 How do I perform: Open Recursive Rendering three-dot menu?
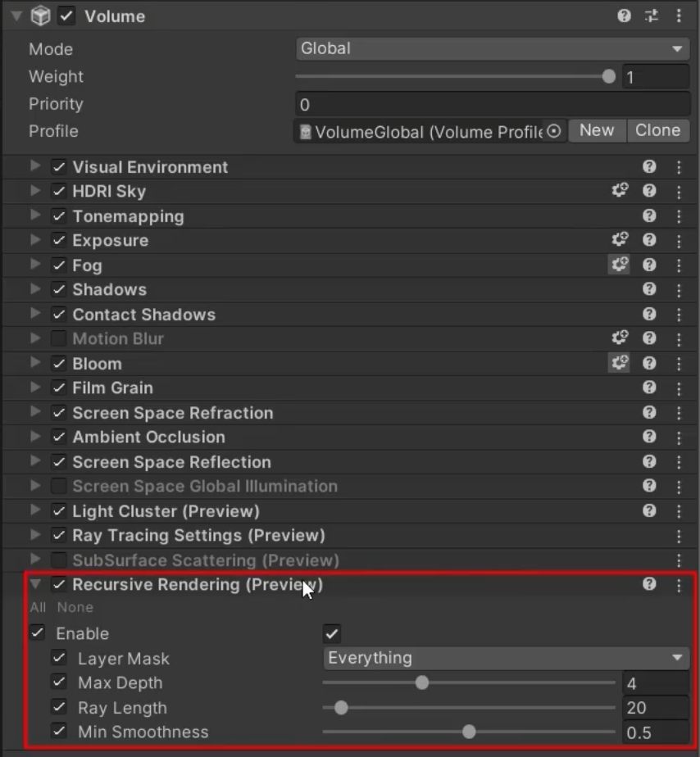pos(679,585)
